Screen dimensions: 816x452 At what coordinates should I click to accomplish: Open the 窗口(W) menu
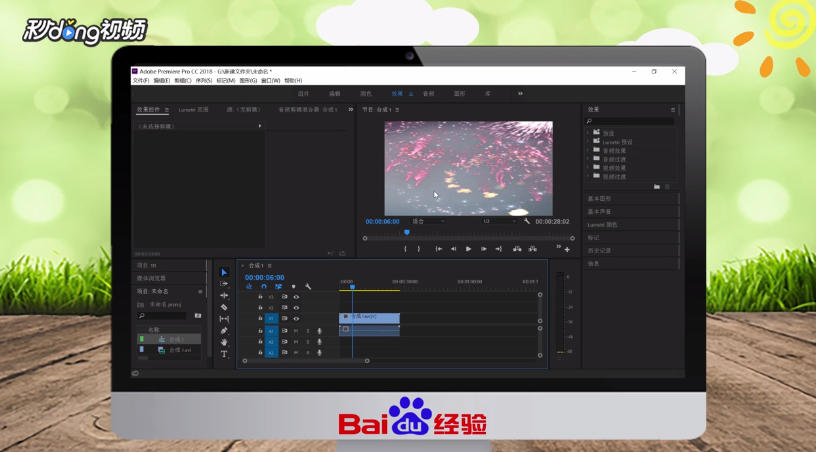[270, 81]
